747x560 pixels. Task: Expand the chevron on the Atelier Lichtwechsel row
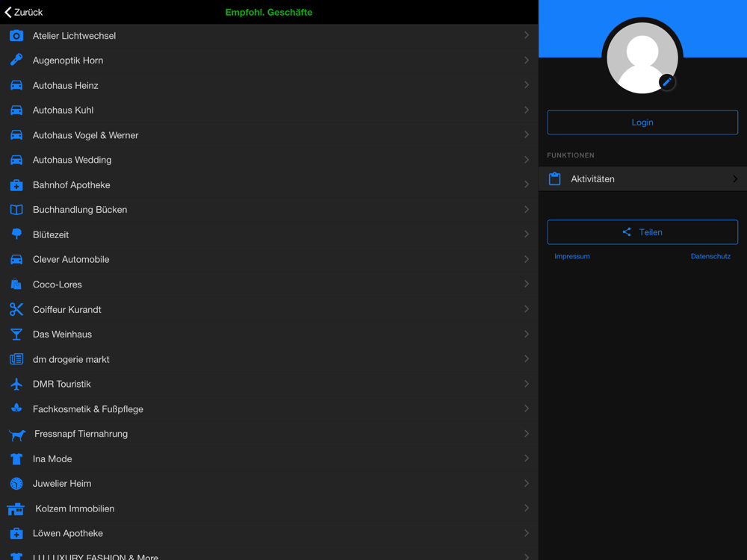click(527, 35)
